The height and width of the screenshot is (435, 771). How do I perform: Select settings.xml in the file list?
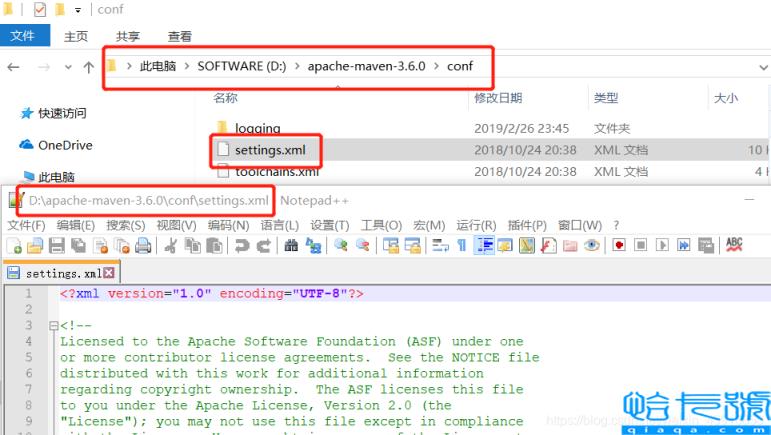click(x=270, y=150)
